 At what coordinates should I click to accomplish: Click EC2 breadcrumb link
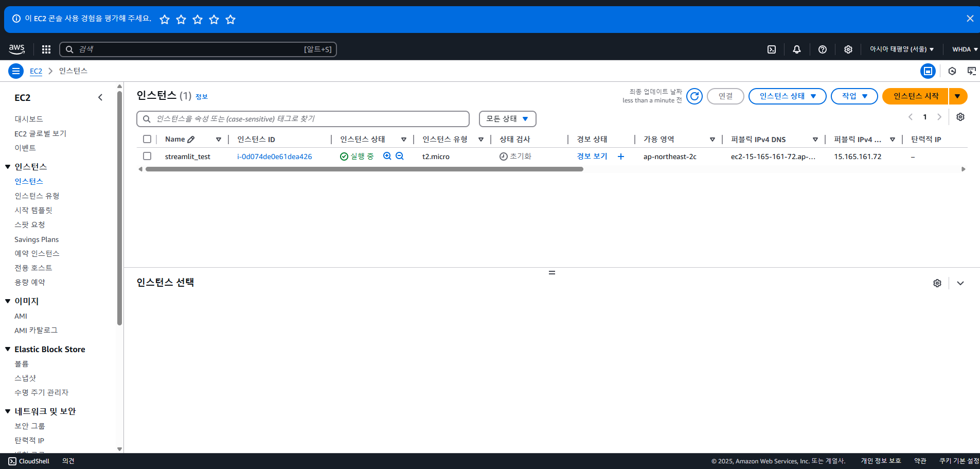point(36,71)
